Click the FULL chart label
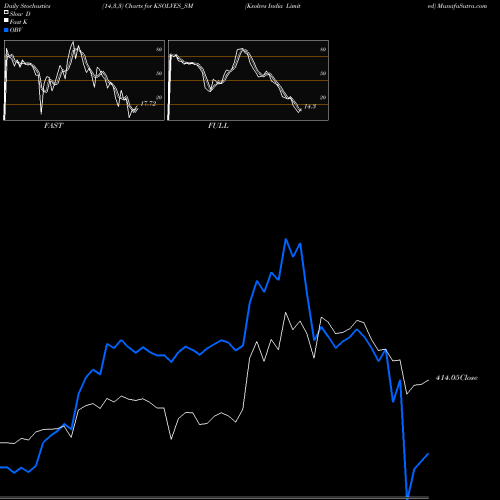Screen dimensions: 500x500 click(218, 126)
